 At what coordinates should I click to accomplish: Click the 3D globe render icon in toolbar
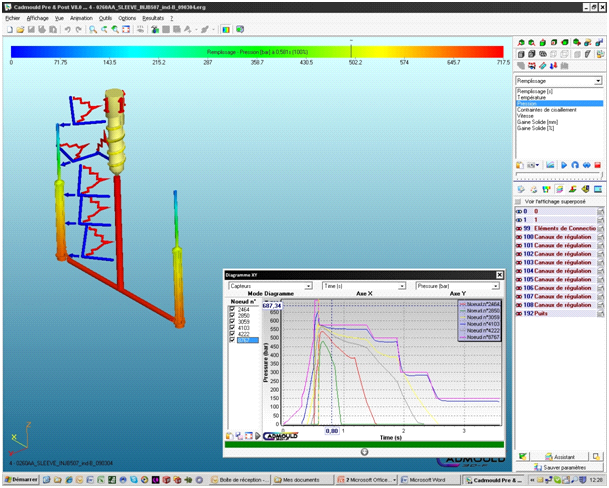(240, 30)
